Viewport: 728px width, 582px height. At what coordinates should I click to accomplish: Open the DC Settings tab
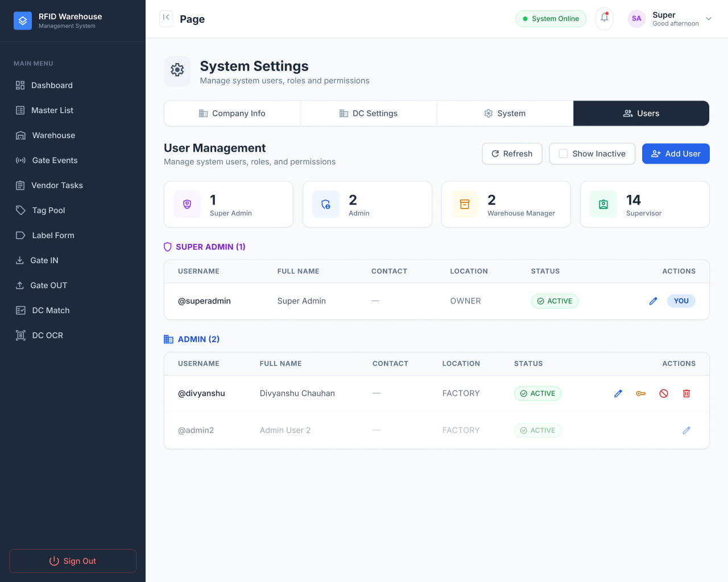[369, 114]
